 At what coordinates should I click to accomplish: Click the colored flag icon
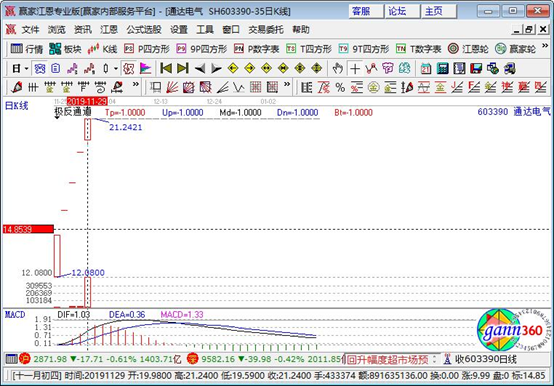point(146,68)
